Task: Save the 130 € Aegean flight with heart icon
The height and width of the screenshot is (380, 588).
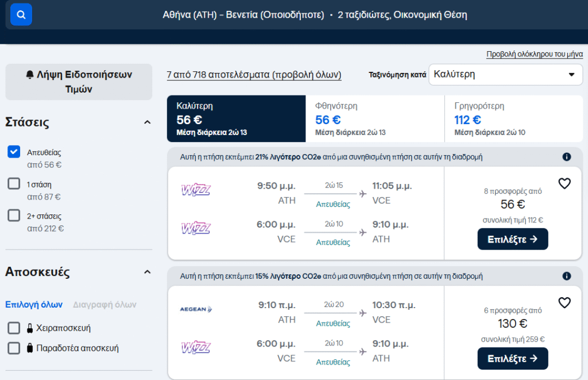Action: (564, 302)
